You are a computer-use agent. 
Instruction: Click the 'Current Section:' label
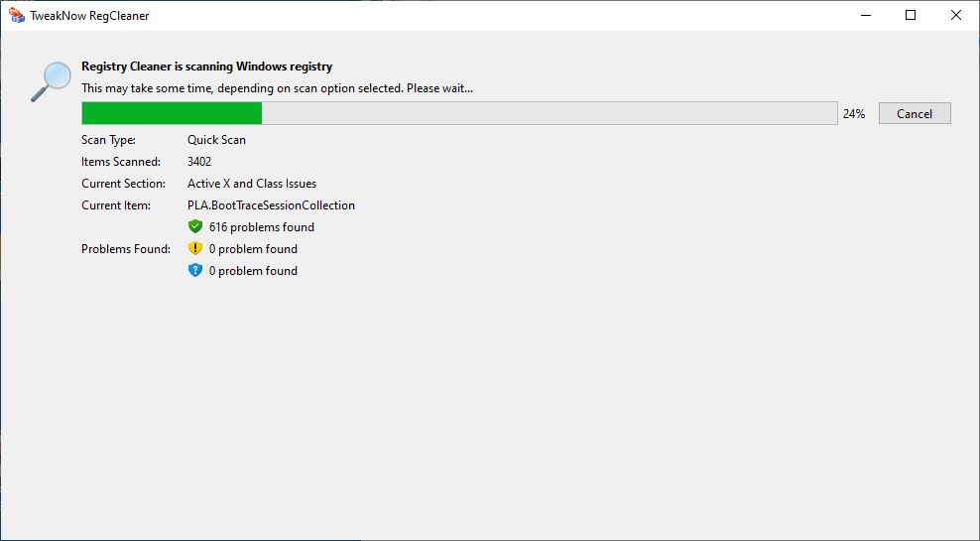(123, 184)
